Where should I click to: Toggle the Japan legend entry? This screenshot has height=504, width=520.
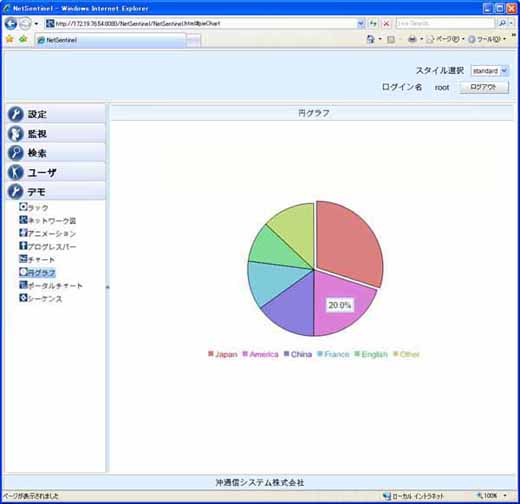pos(223,354)
